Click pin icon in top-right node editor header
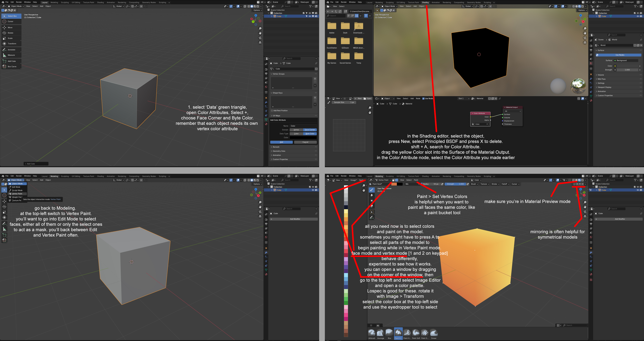 [x=500, y=98]
